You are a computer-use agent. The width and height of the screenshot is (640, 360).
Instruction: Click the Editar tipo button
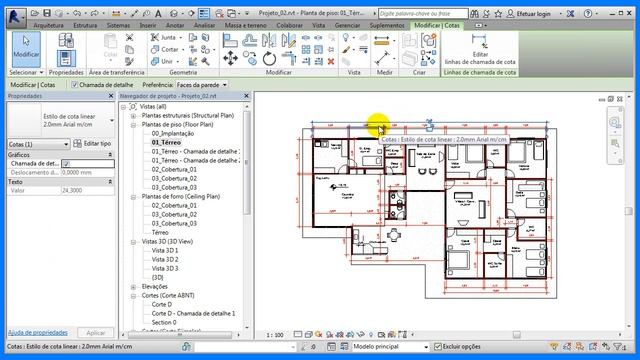(93, 144)
